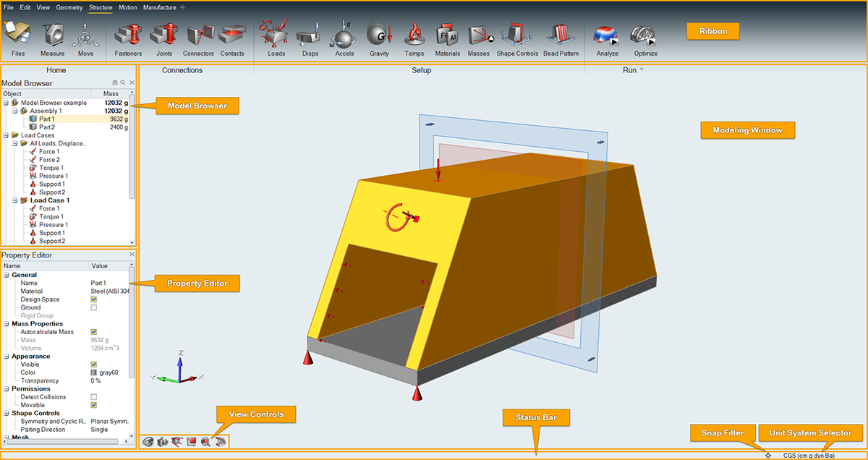The width and height of the screenshot is (868, 460).
Task: Select the Joints tool in ribbon
Action: pos(164,35)
